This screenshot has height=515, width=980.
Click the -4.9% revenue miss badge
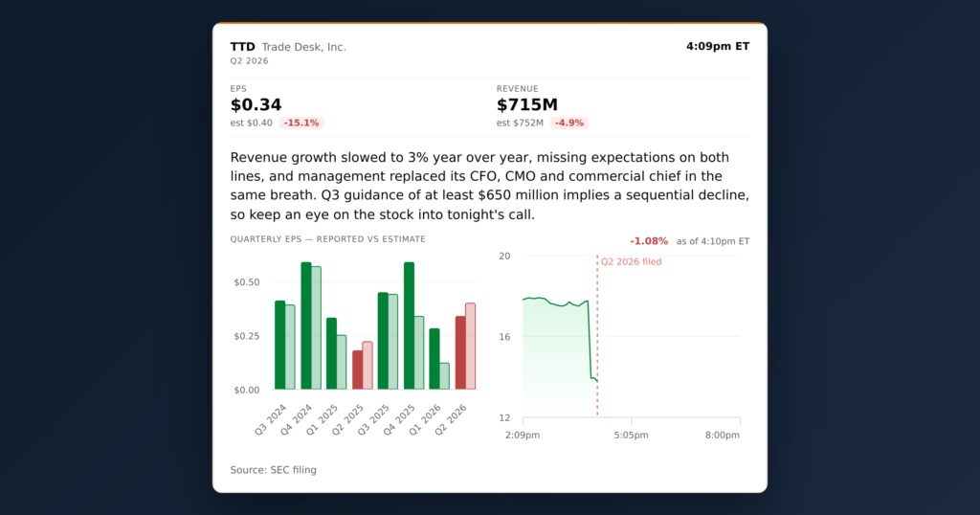click(569, 123)
